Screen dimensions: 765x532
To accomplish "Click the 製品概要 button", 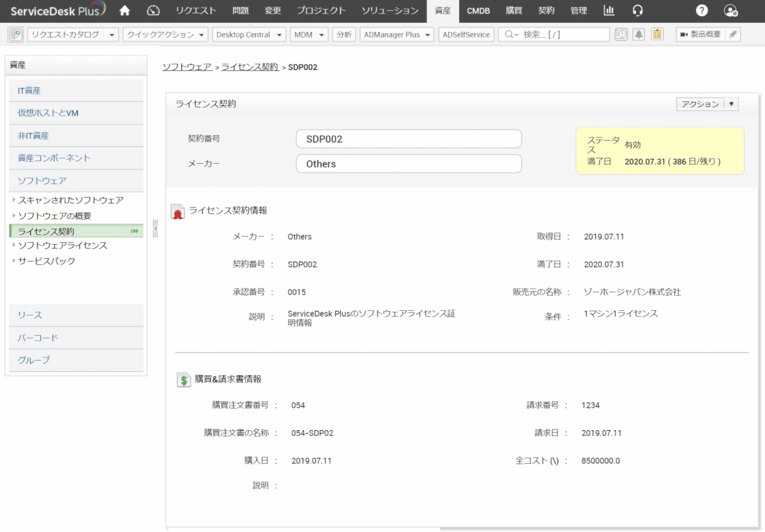I will coord(700,34).
